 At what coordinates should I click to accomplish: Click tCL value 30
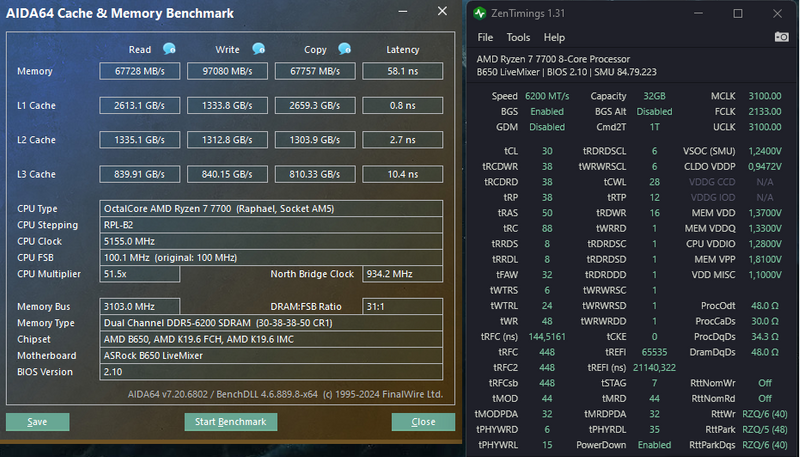click(547, 151)
